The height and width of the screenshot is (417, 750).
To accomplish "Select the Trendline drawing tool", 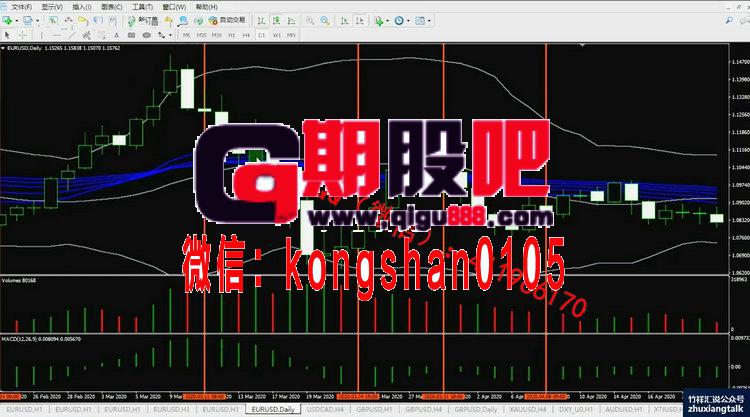I will coord(71,35).
